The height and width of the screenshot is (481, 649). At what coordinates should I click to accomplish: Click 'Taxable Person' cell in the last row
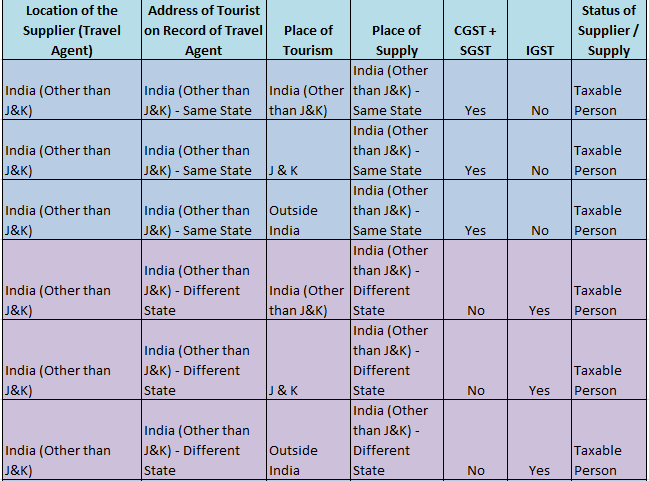point(598,460)
